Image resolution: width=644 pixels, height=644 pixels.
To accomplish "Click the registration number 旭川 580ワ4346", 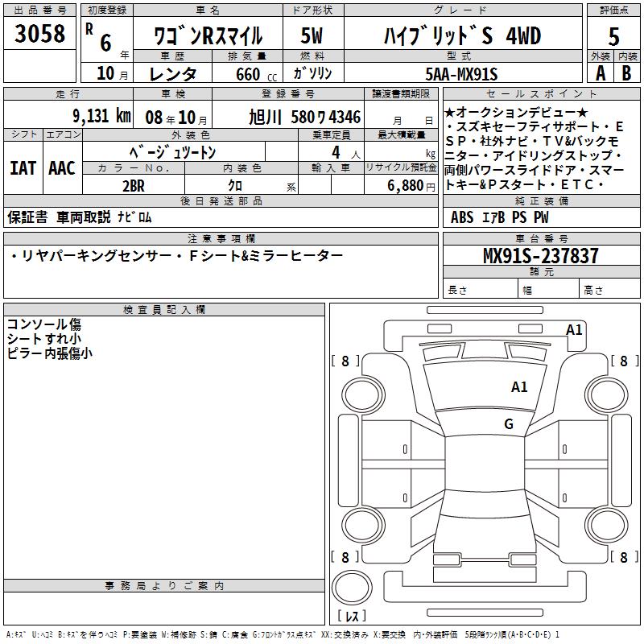I will tap(305, 118).
